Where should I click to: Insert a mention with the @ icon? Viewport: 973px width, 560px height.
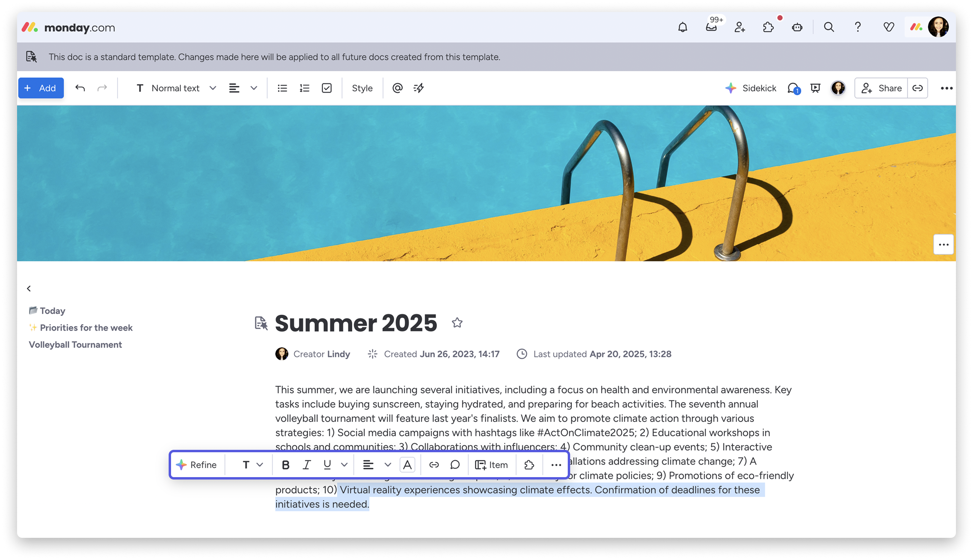(x=397, y=88)
